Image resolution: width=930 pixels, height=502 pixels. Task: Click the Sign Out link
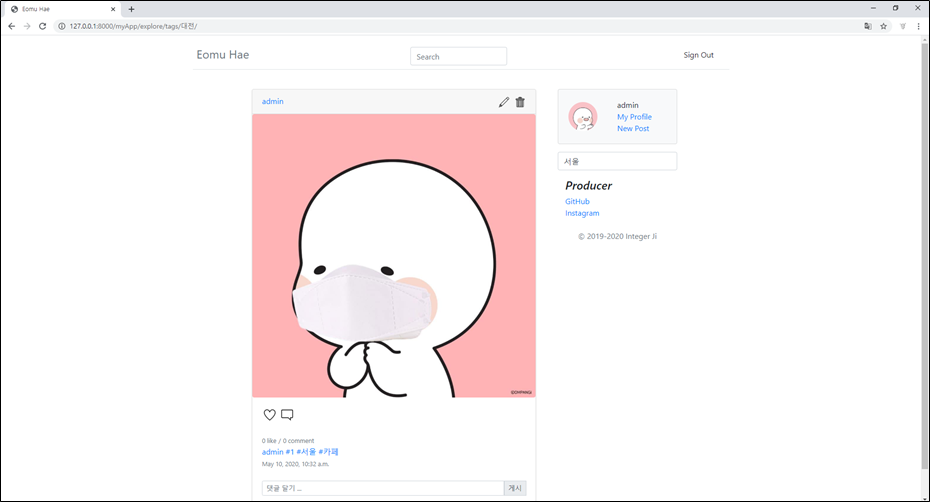pyautogui.click(x=698, y=55)
